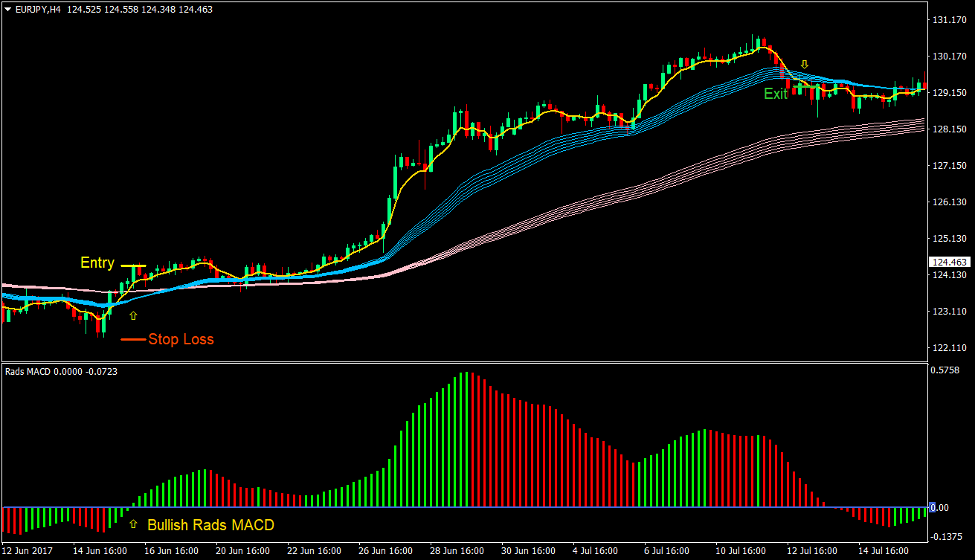Click the 0.5758 MACD scale maximum

point(945,370)
